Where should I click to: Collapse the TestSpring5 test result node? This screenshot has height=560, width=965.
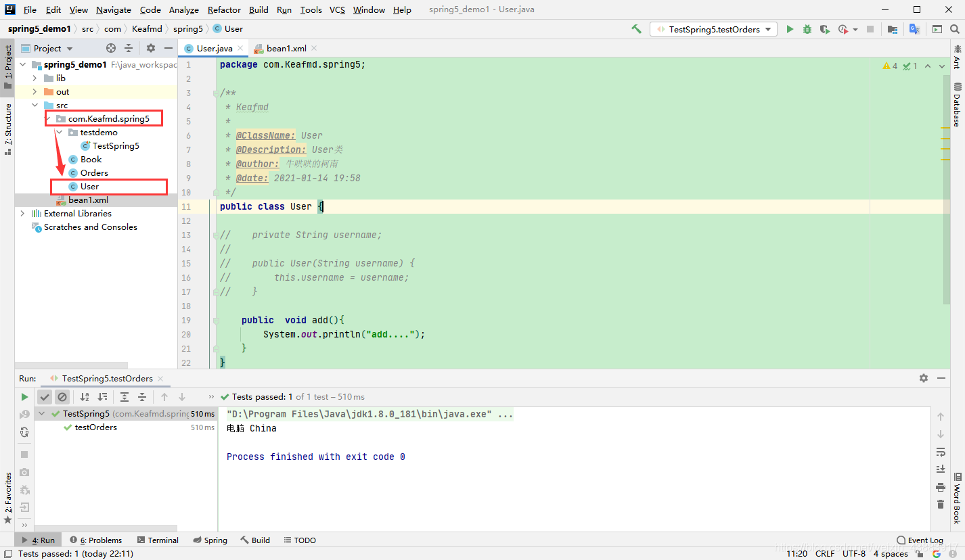coord(42,414)
